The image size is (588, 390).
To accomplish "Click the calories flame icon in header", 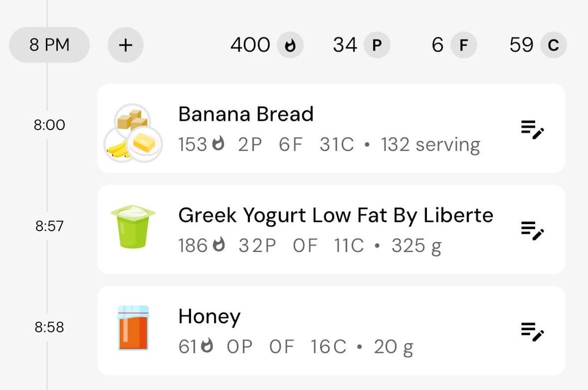I will coord(290,45).
